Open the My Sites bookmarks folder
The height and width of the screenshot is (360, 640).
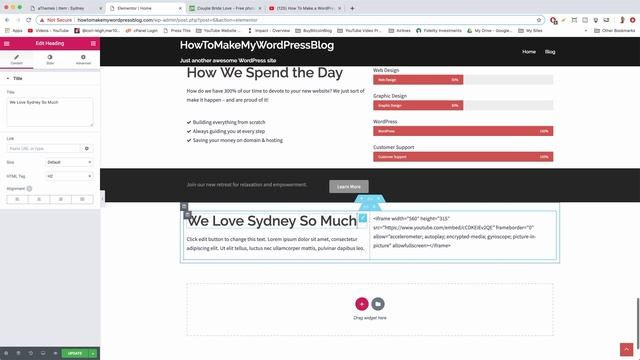[x=530, y=31]
